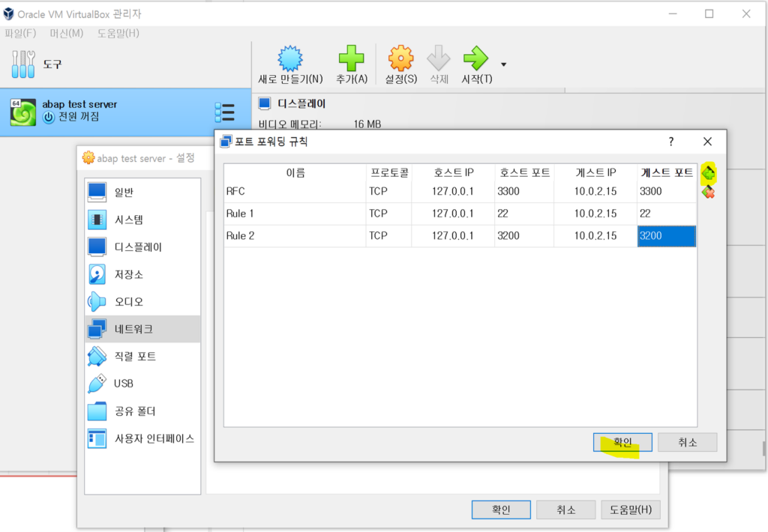Image resolution: width=768 pixels, height=532 pixels.
Task: Click the Add (추가) green plus icon
Action: [352, 58]
